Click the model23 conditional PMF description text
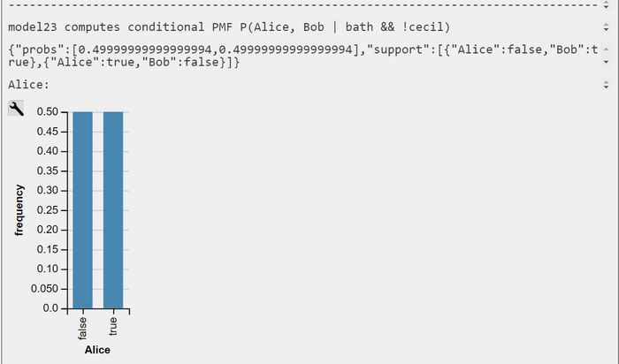This screenshot has height=364, width=619. 229,27
